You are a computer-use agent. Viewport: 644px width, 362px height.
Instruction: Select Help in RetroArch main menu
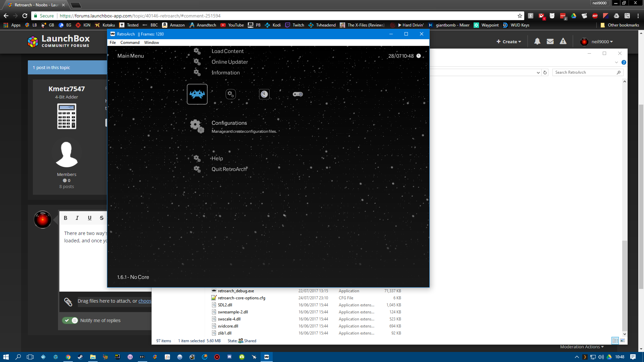click(x=217, y=159)
